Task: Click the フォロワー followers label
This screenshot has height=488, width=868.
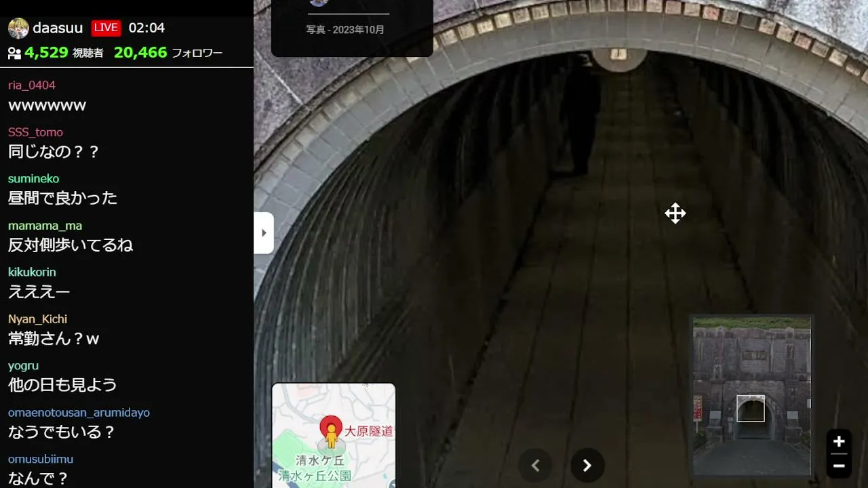Action: (x=197, y=53)
